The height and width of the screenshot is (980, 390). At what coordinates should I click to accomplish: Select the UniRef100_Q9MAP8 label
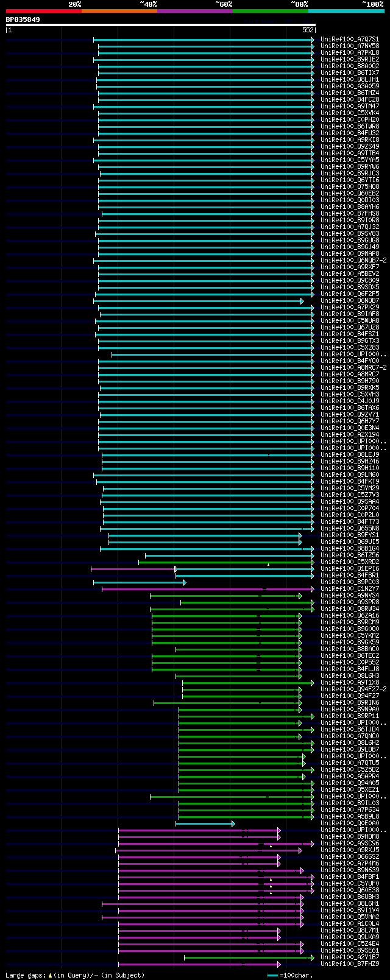point(350,254)
